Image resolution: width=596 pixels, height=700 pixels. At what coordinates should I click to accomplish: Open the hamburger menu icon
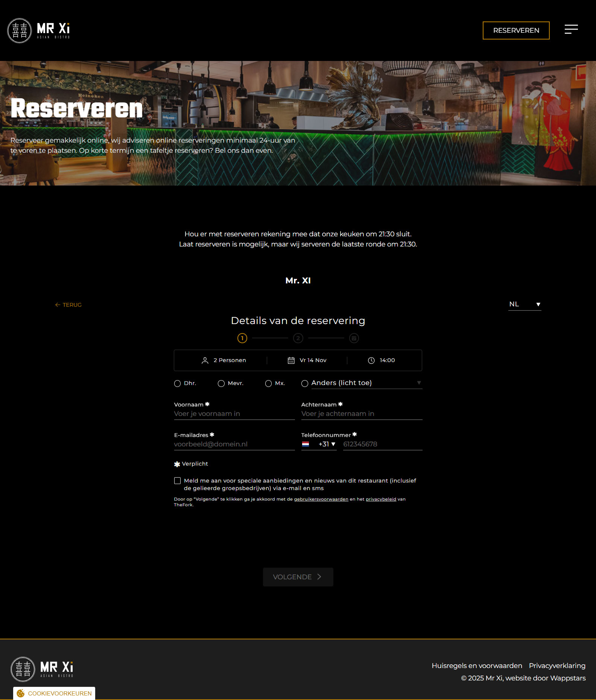[x=571, y=29]
